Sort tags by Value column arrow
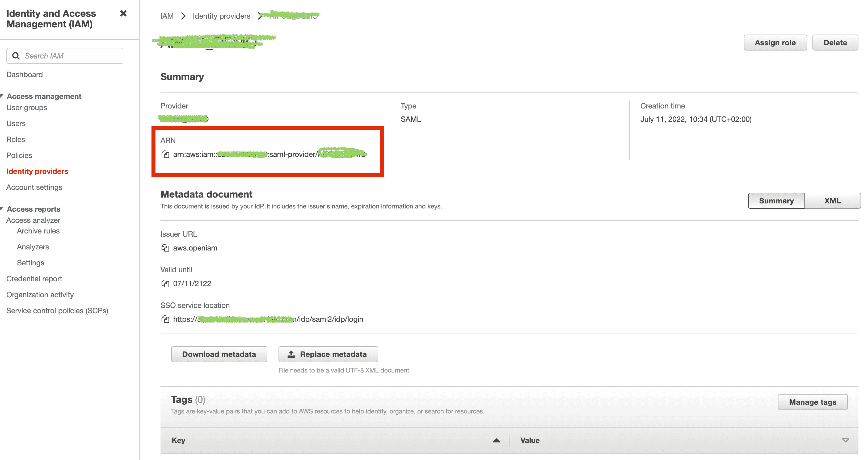Image resolution: width=868 pixels, height=460 pixels. coord(845,440)
